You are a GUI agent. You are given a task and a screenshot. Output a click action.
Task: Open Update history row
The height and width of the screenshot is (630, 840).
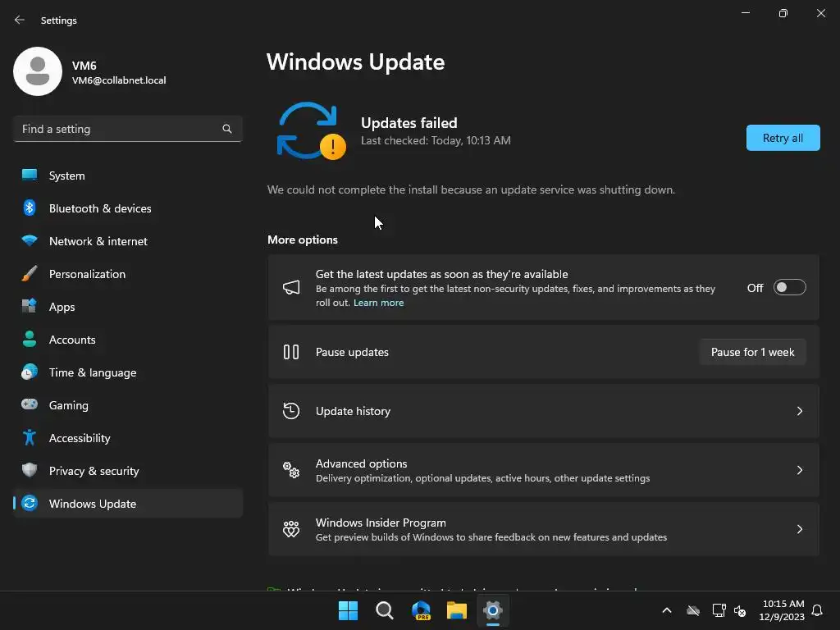tap(544, 411)
